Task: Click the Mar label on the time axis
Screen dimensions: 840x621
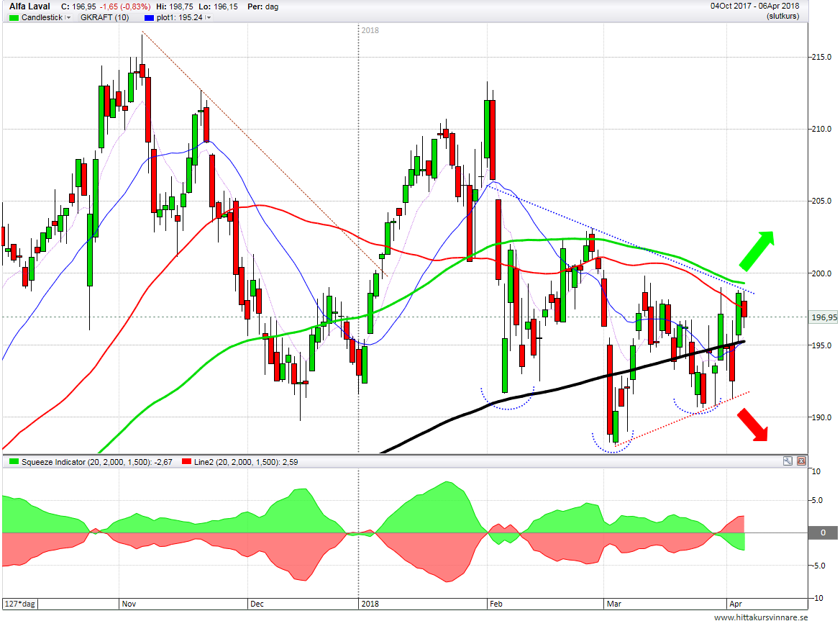Action: point(614,604)
